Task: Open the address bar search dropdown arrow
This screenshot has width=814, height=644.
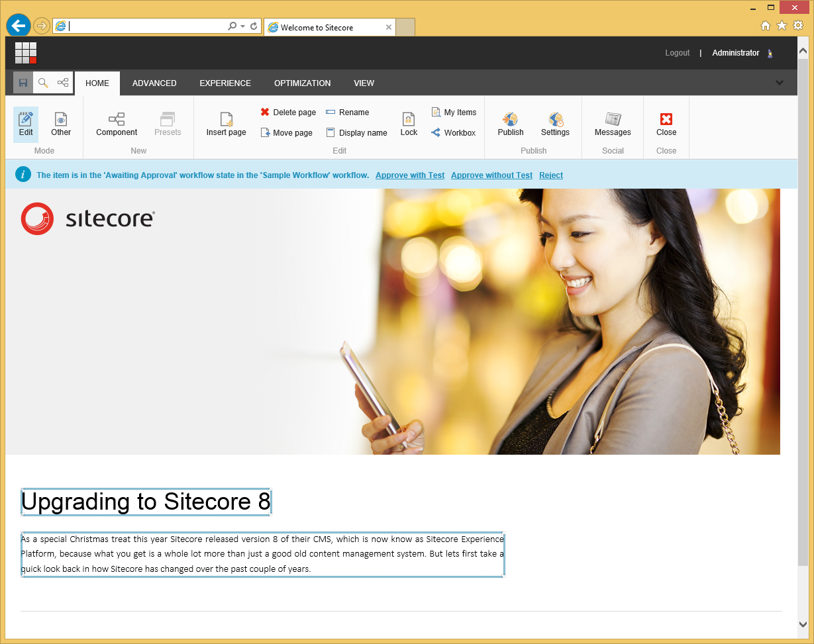Action: tap(243, 26)
